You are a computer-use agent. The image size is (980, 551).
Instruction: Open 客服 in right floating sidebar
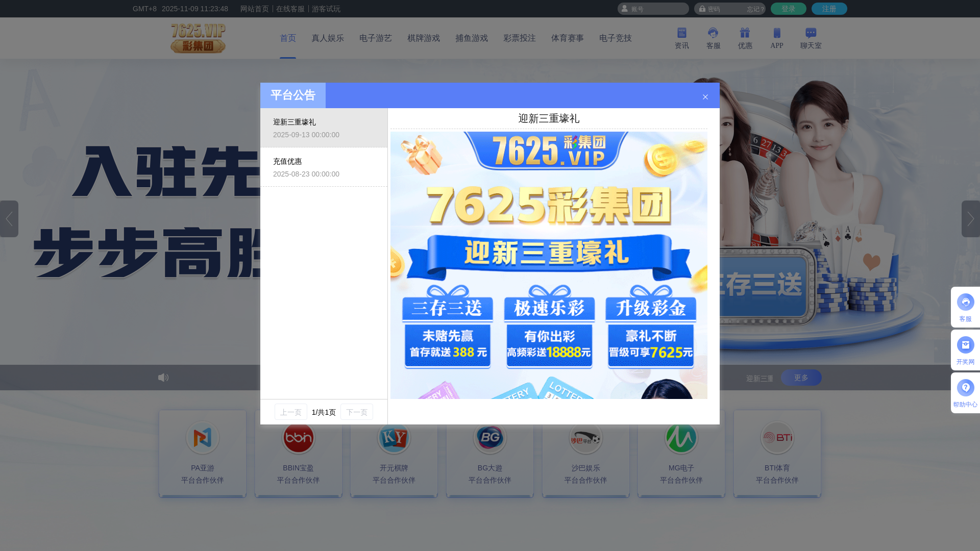point(965,307)
